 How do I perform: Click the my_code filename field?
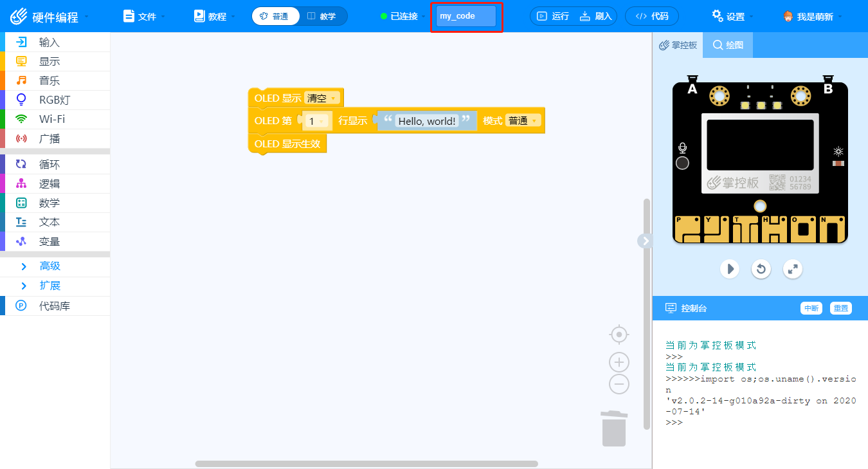(466, 16)
